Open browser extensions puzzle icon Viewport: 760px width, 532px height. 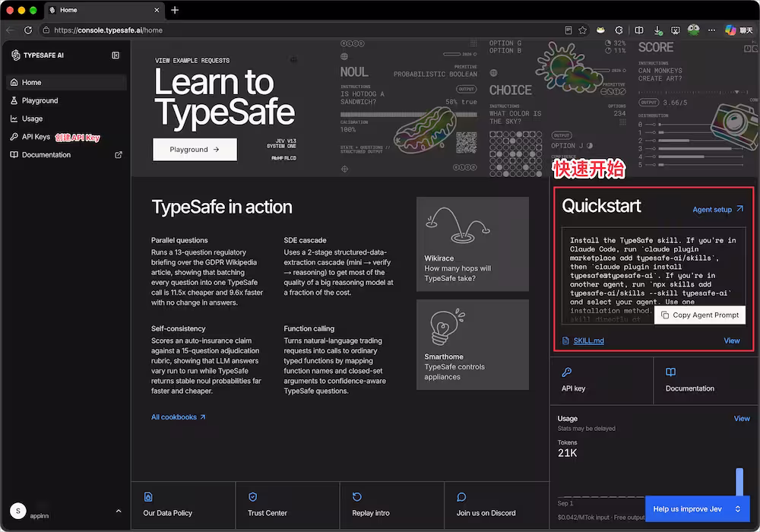pyautogui.click(x=619, y=30)
